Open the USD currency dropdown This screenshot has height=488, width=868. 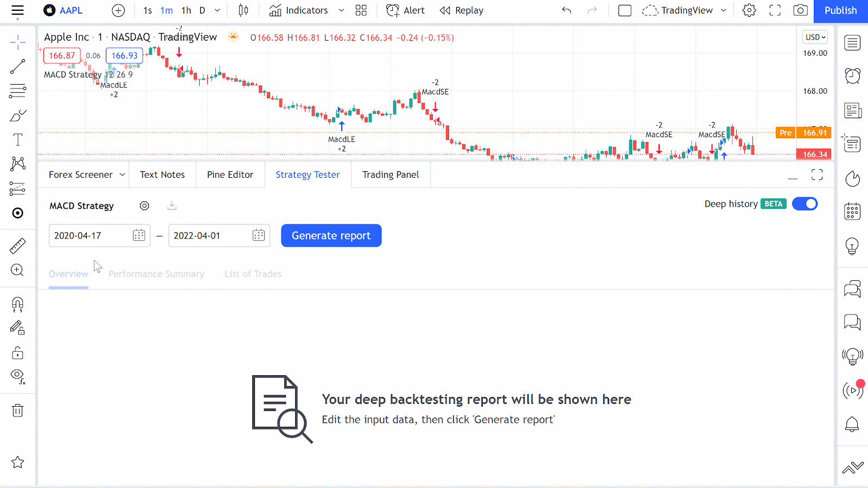pos(815,37)
